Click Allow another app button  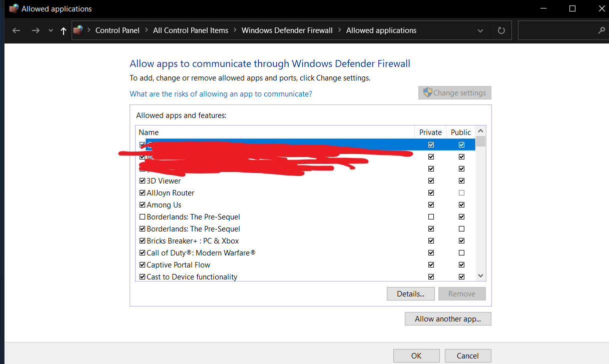(448, 318)
